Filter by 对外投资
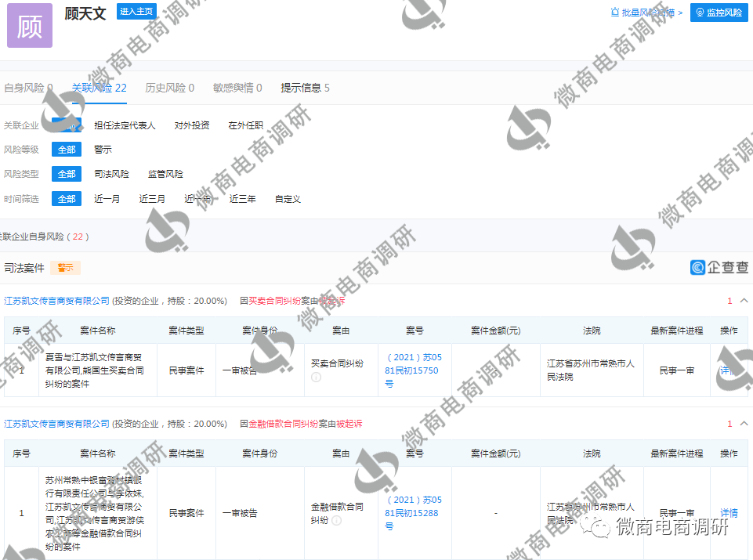Image resolution: width=753 pixels, height=560 pixels. [x=192, y=125]
